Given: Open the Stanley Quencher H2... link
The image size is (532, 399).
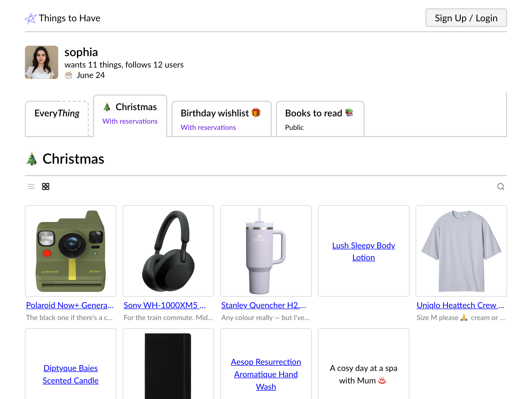Looking at the screenshot, I should coord(264,305).
